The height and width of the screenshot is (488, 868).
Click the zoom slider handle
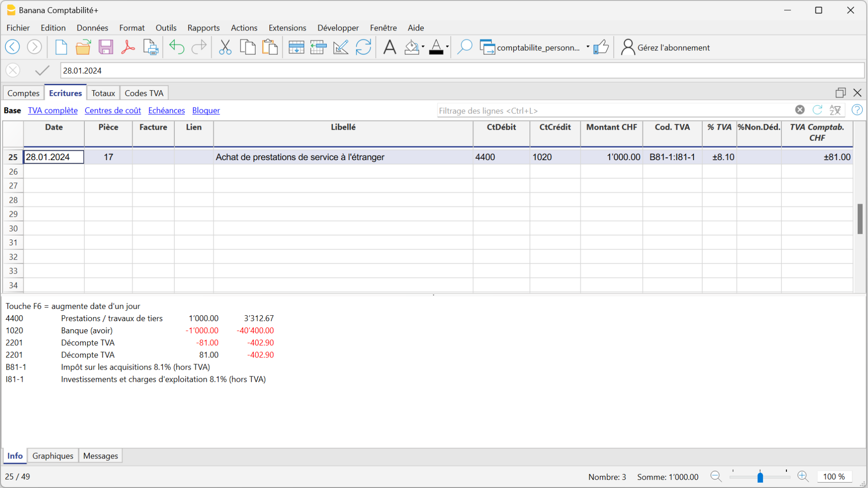click(x=760, y=477)
